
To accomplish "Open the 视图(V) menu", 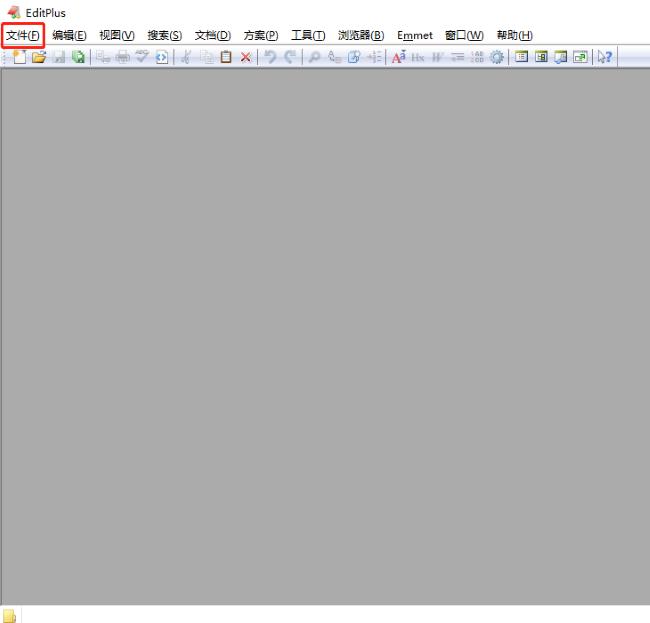I will coord(116,35).
